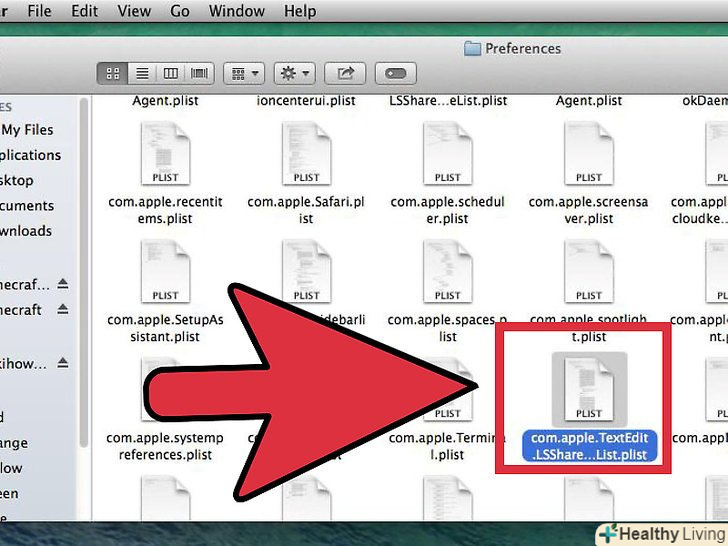
Task: Switch Finder to Cover Flow view
Action: 199,73
